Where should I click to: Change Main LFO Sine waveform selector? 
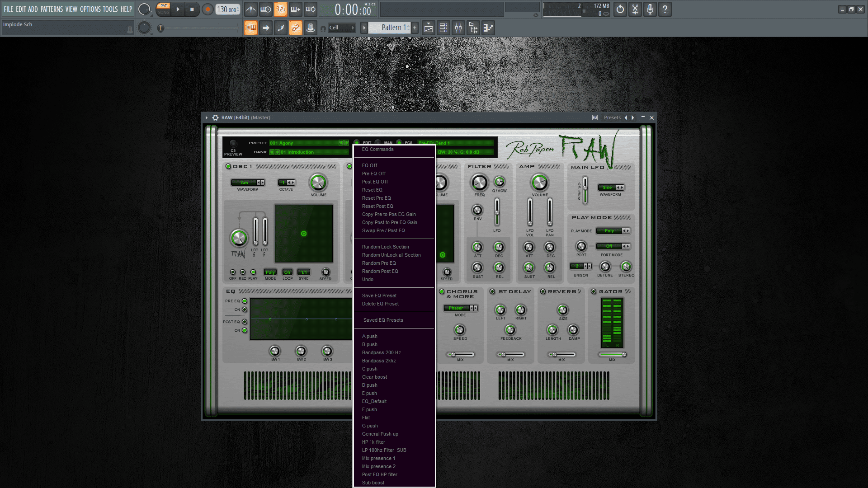611,188
